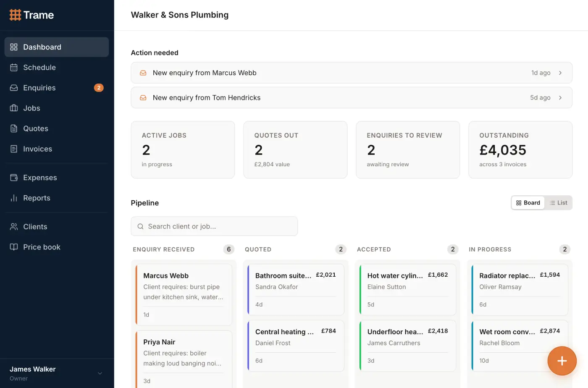Click the Dashboard grid icon in sidebar
The height and width of the screenshot is (388, 588).
[x=14, y=47]
